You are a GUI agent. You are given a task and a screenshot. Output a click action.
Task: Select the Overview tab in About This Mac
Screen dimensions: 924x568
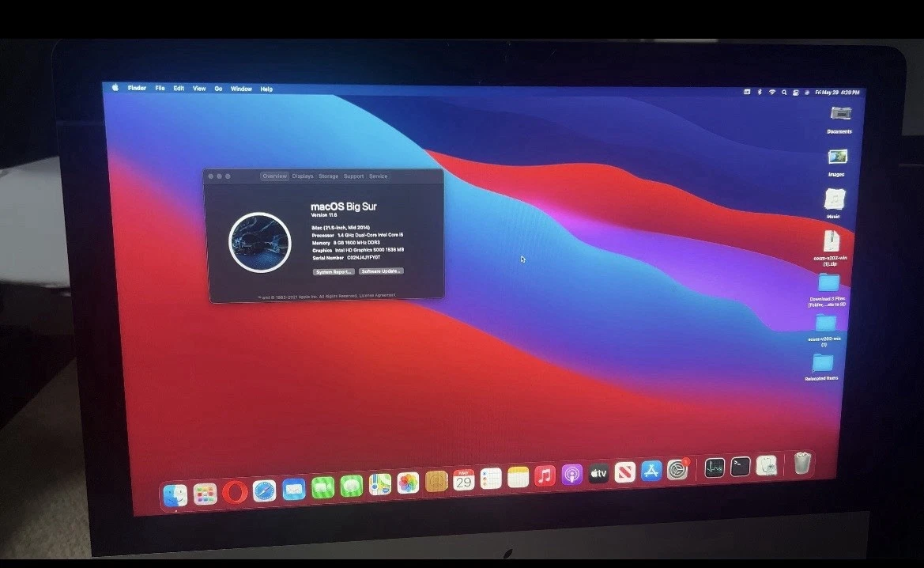[274, 176]
